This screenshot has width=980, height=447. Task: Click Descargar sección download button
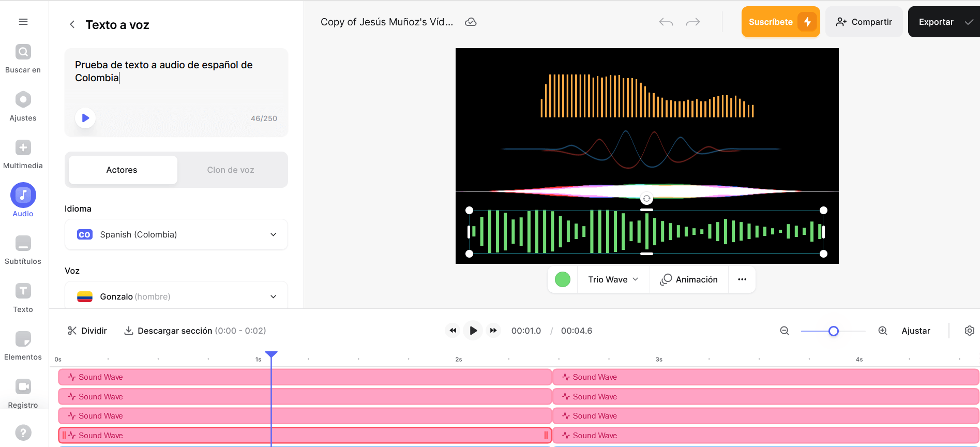195,331
